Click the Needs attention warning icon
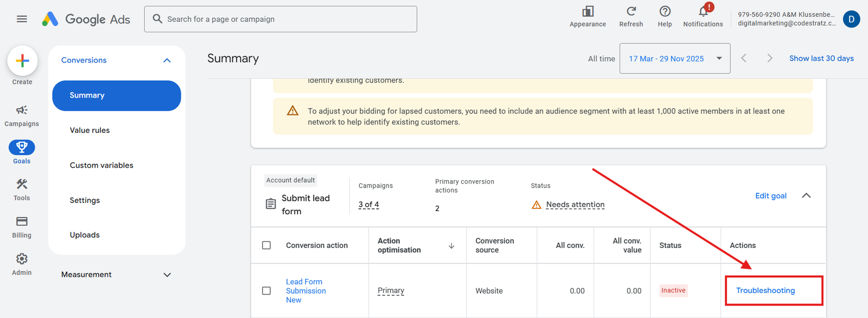868x318 pixels. click(x=537, y=205)
